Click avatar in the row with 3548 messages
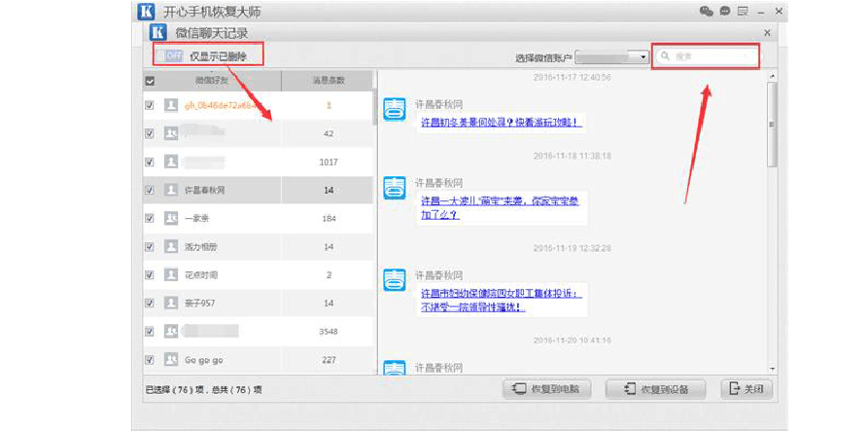 [x=170, y=332]
